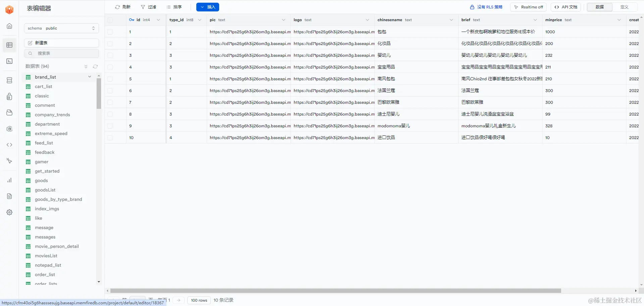Click the MemFireDB logo icon
The width and height of the screenshot is (644, 306).
tap(9, 9)
